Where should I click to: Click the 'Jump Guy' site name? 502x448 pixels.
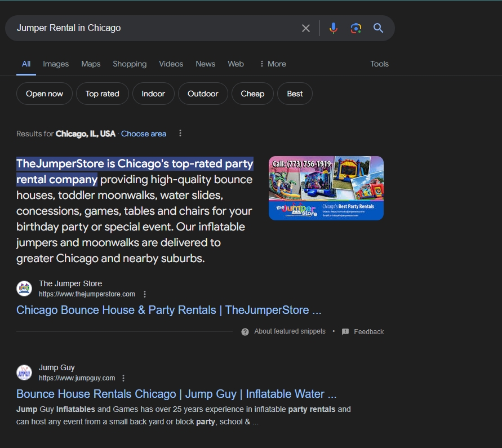57,367
